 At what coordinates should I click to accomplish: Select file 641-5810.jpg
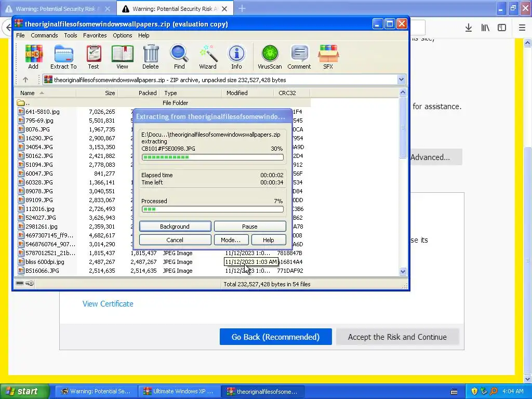[43, 112]
